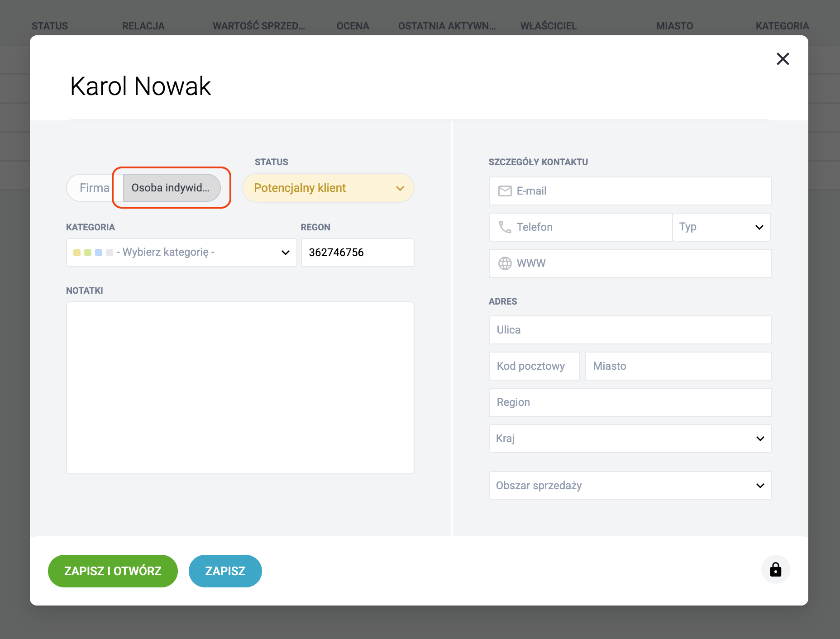Screen dimensions: 840x639
Task: Click the MIASTO column header behind dialog
Action: (x=675, y=26)
